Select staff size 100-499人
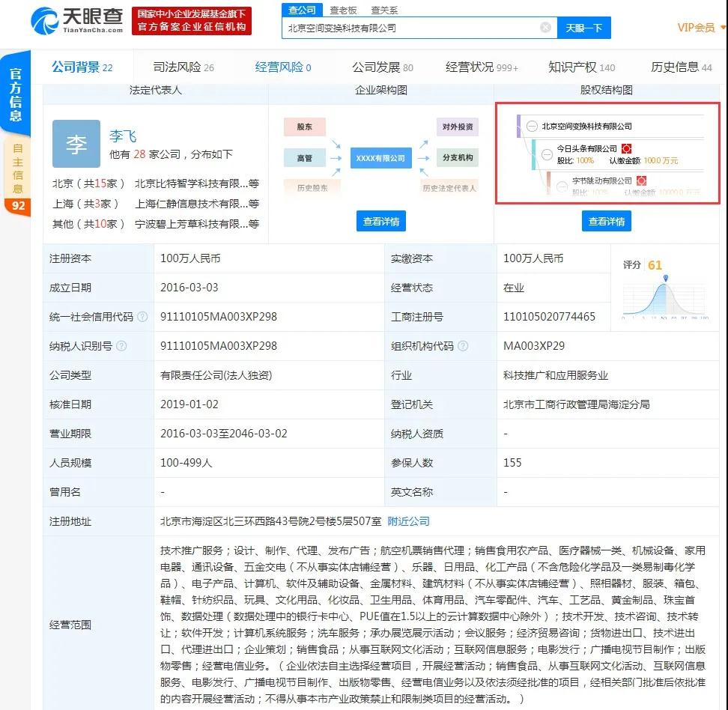The width and height of the screenshot is (728, 710). 186,463
